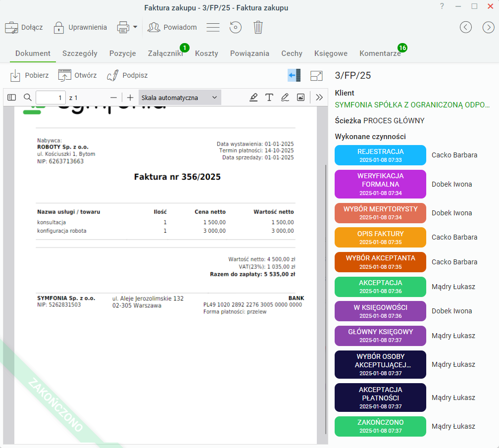Open the three-line menu icon
This screenshot has width=499, height=448.
(x=213, y=27)
